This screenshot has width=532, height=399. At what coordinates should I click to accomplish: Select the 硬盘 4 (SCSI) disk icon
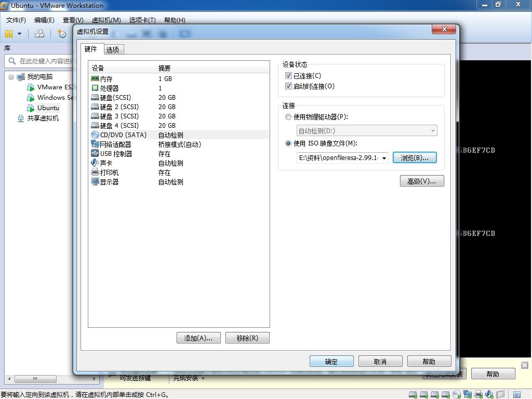(95, 126)
